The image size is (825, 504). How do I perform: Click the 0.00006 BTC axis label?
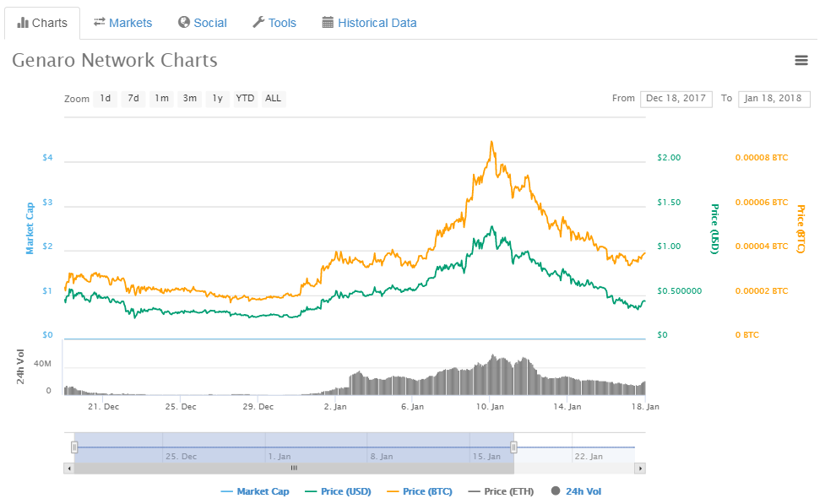(x=762, y=203)
